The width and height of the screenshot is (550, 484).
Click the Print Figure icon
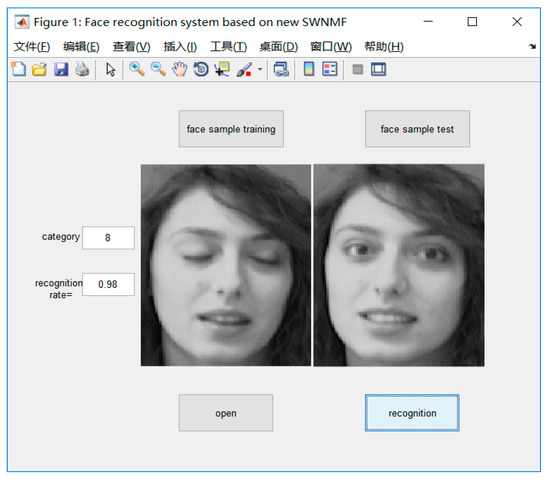[82, 69]
